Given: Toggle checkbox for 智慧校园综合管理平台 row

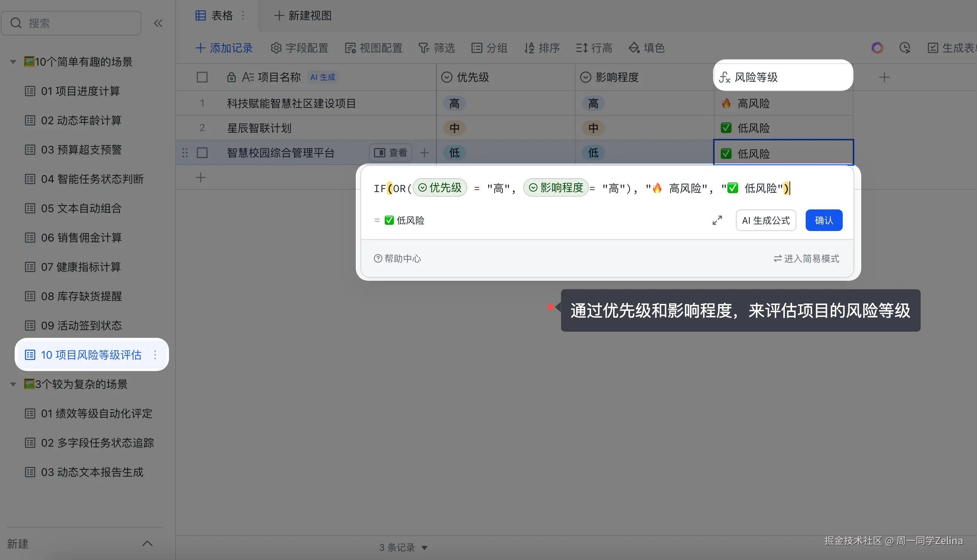Looking at the screenshot, I should pos(202,153).
